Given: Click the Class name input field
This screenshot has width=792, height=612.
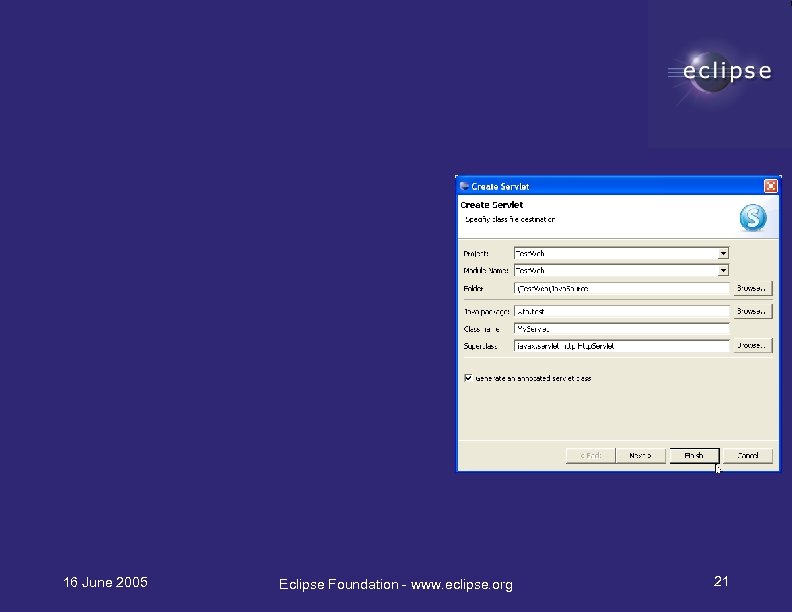Looking at the screenshot, I should pos(622,329).
